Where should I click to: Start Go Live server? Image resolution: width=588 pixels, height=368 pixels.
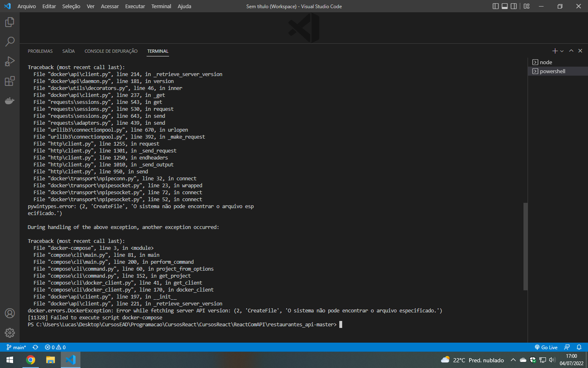pyautogui.click(x=546, y=347)
